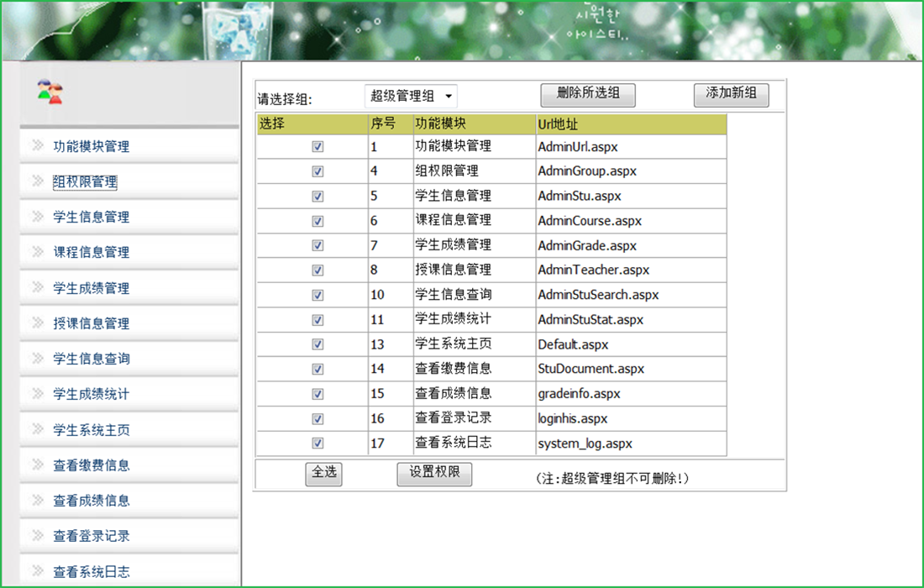Viewport: 924px width, 588px height.
Task: Click the chevron icon beside 学生信息管理
Action: point(38,216)
